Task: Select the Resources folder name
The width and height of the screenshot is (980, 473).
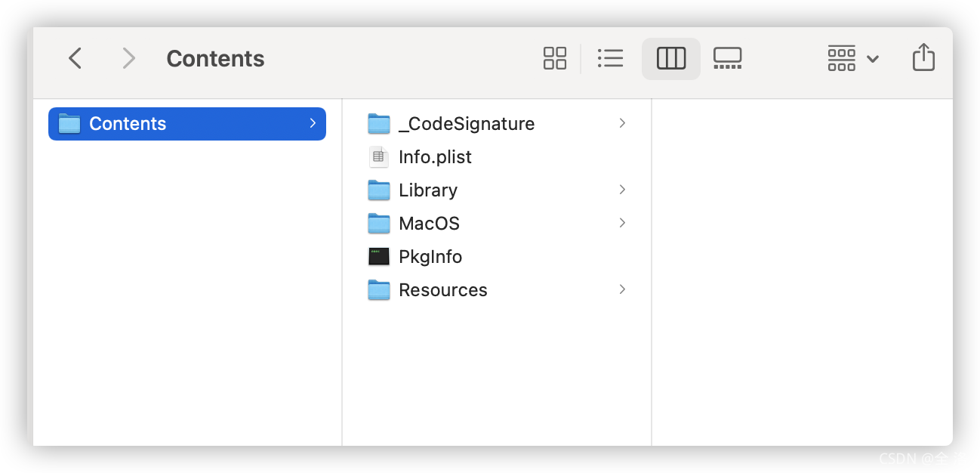Action: (x=443, y=290)
